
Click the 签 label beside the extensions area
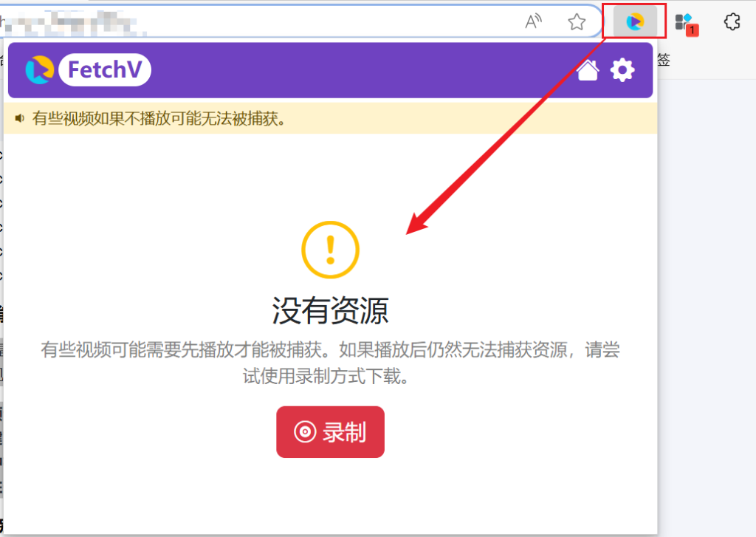(662, 60)
